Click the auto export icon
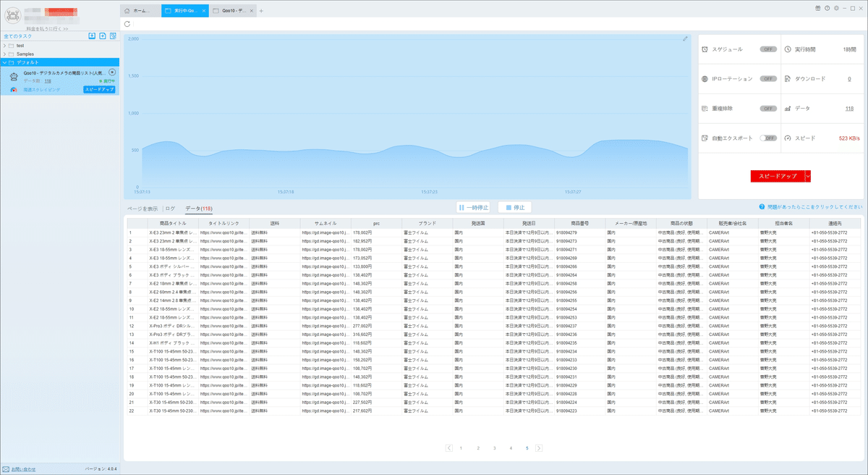The width and height of the screenshot is (868, 475). pyautogui.click(x=705, y=138)
